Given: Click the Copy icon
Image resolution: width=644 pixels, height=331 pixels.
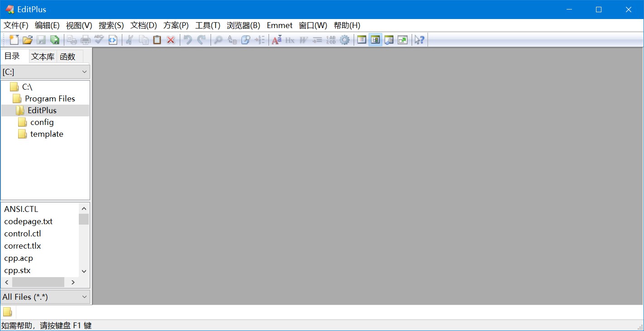Looking at the screenshot, I should coord(144,40).
